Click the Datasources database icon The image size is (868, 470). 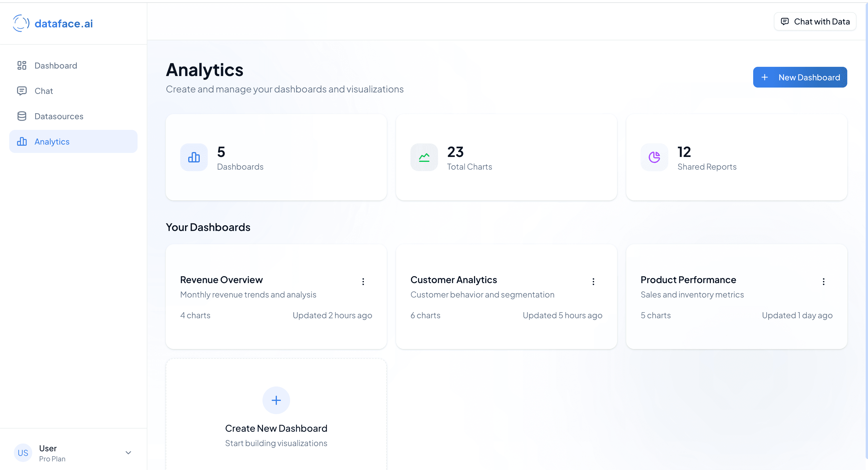coord(22,116)
